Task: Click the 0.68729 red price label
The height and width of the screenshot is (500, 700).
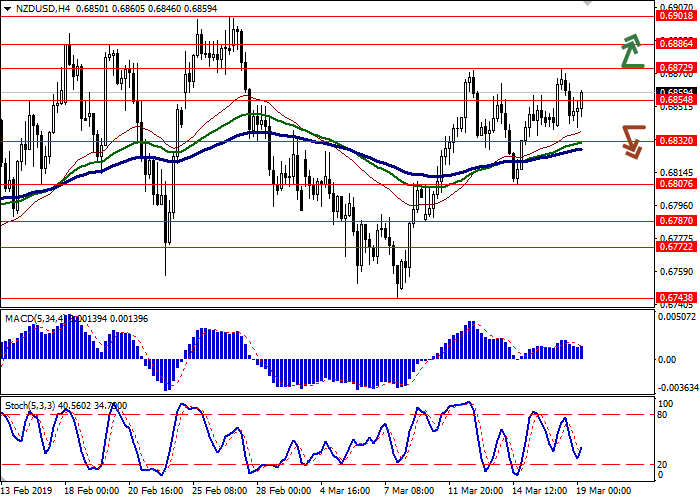Action: [x=676, y=69]
